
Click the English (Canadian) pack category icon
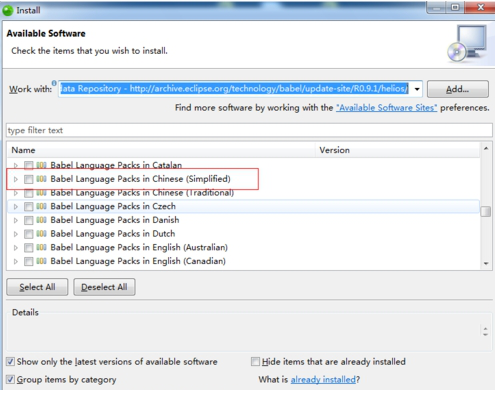coord(41,261)
